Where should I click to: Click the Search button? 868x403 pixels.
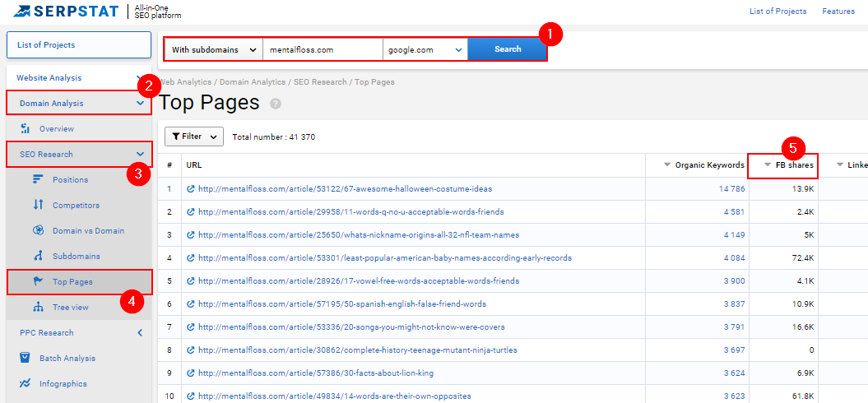point(508,49)
